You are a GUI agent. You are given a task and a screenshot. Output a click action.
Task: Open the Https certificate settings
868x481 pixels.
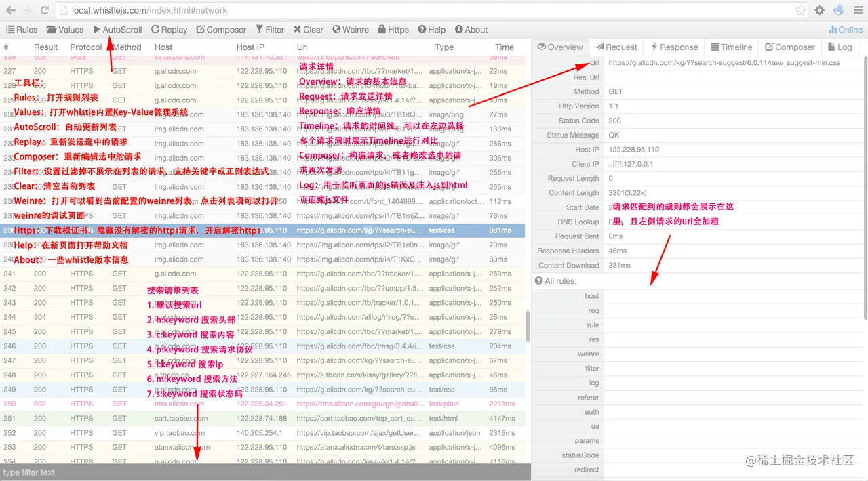point(393,30)
